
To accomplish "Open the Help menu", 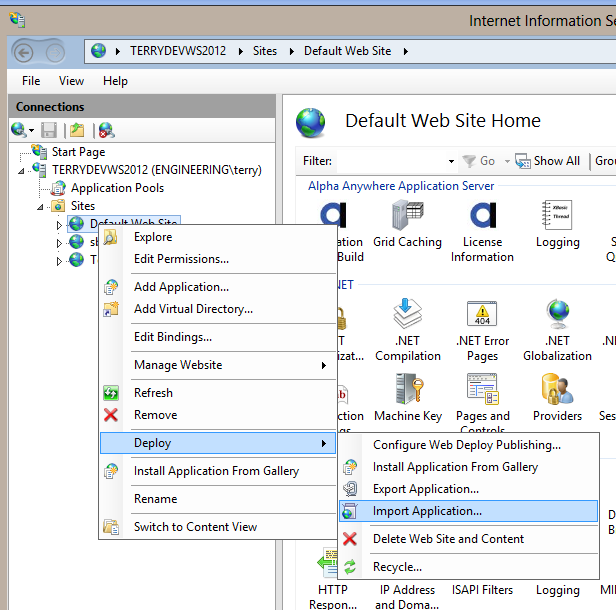I will (x=115, y=81).
